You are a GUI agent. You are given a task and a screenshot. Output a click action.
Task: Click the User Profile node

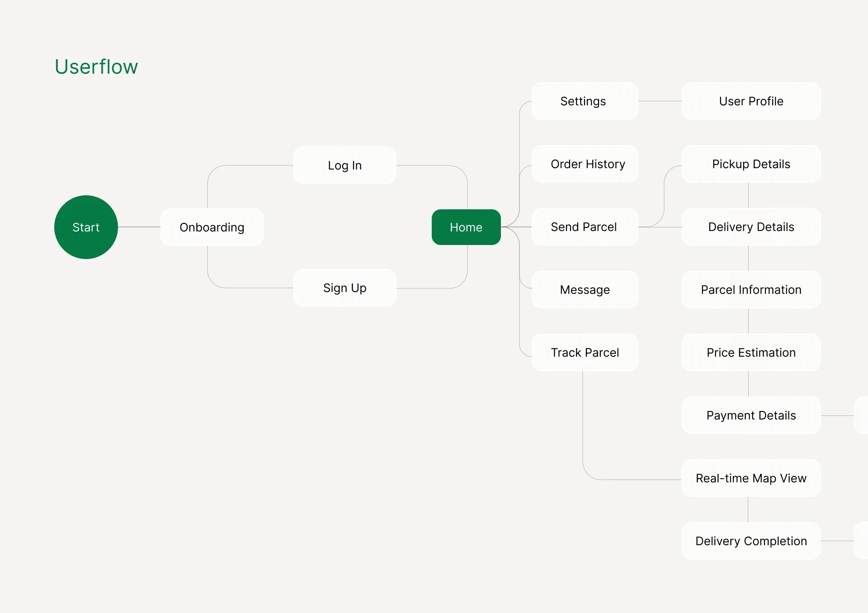[x=751, y=101]
